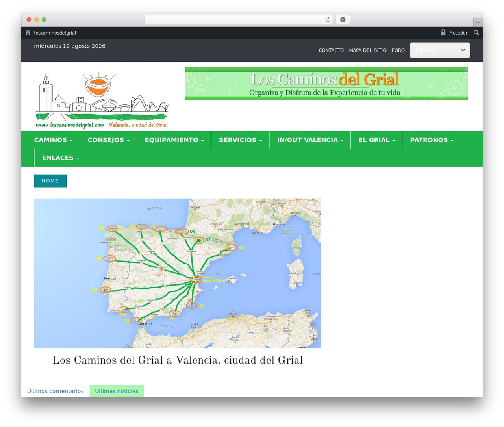Viewport: 504px width, 427px height.
Task: Switch to the Últimas noticias tab
Action: point(117,391)
